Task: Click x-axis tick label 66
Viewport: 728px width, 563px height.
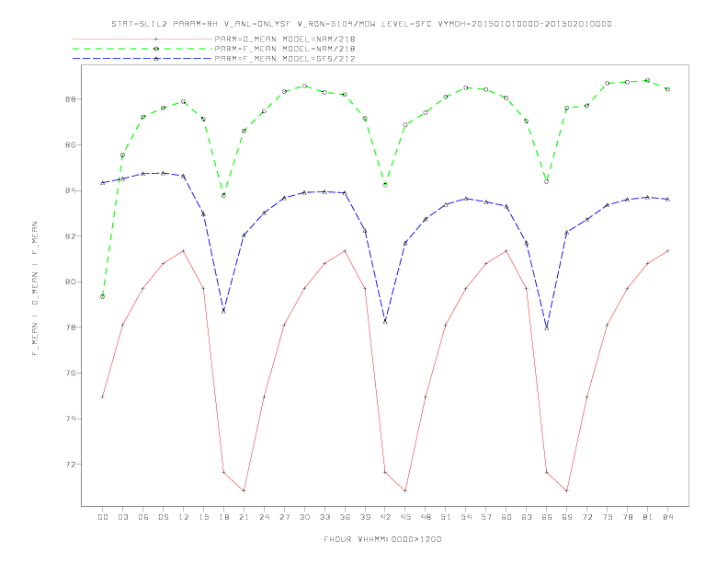Action: click(547, 517)
